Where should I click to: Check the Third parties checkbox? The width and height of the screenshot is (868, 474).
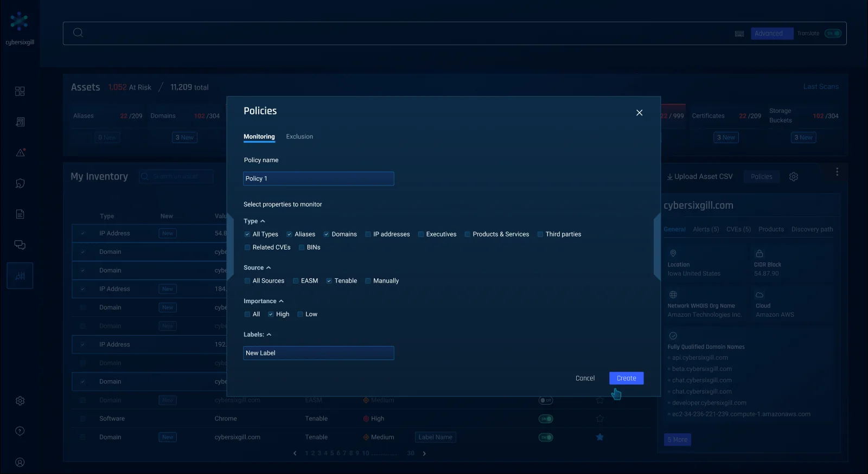(x=540, y=234)
